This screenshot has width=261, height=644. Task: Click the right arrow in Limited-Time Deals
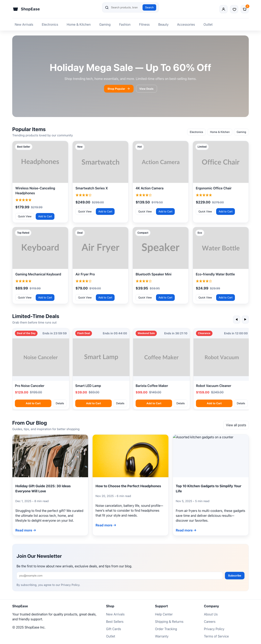click(x=245, y=319)
